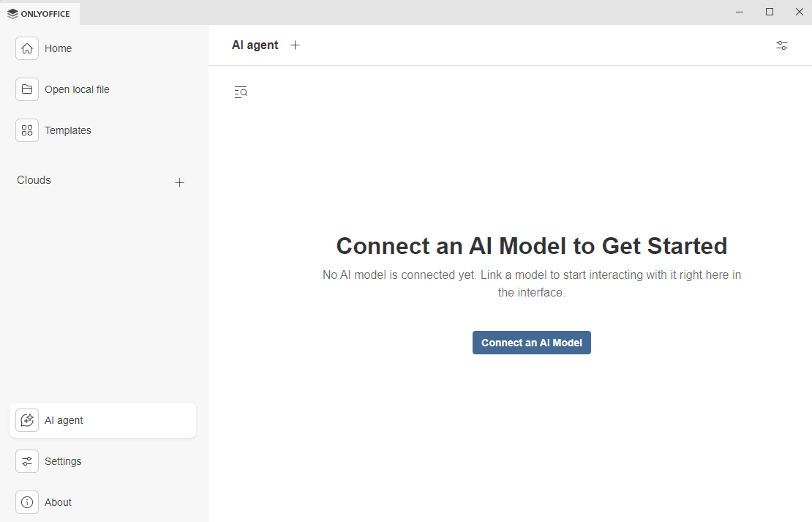Viewport: 812px width, 522px height.
Task: Open Templates using its grid icon
Action: pyautogui.click(x=26, y=130)
